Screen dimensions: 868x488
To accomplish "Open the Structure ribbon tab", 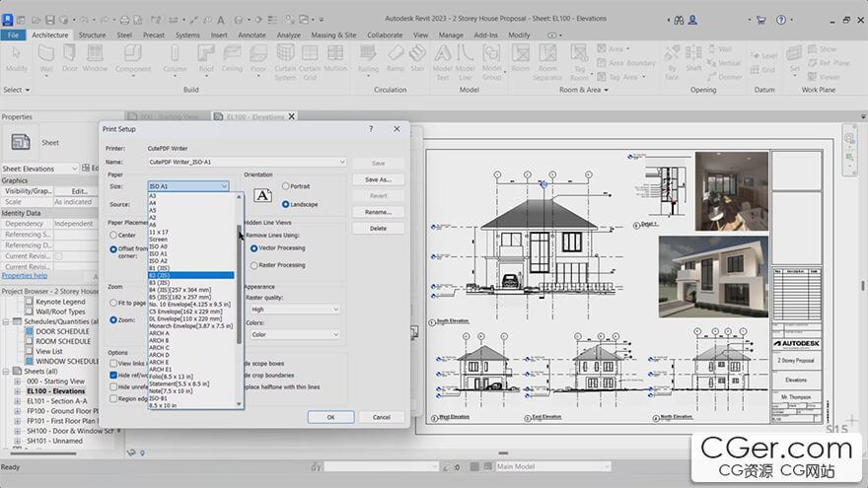I will click(x=92, y=35).
